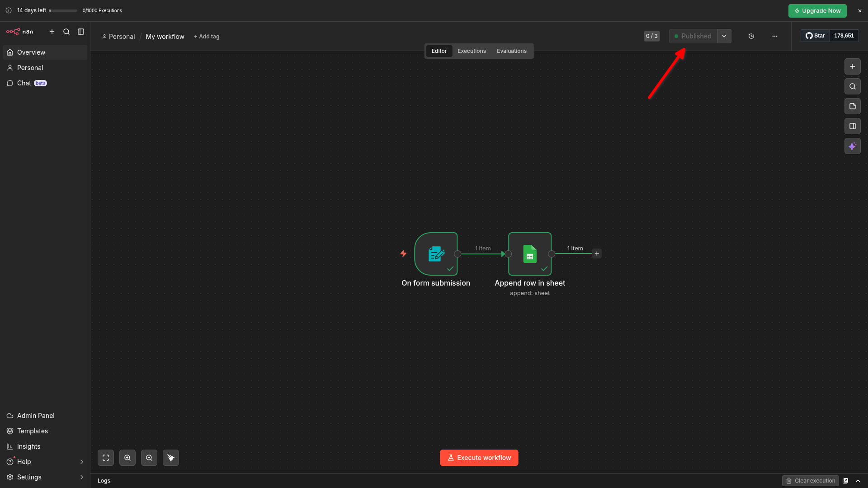The height and width of the screenshot is (488, 868).
Task: Toggle the left sidebar collapse icon
Action: 81,32
